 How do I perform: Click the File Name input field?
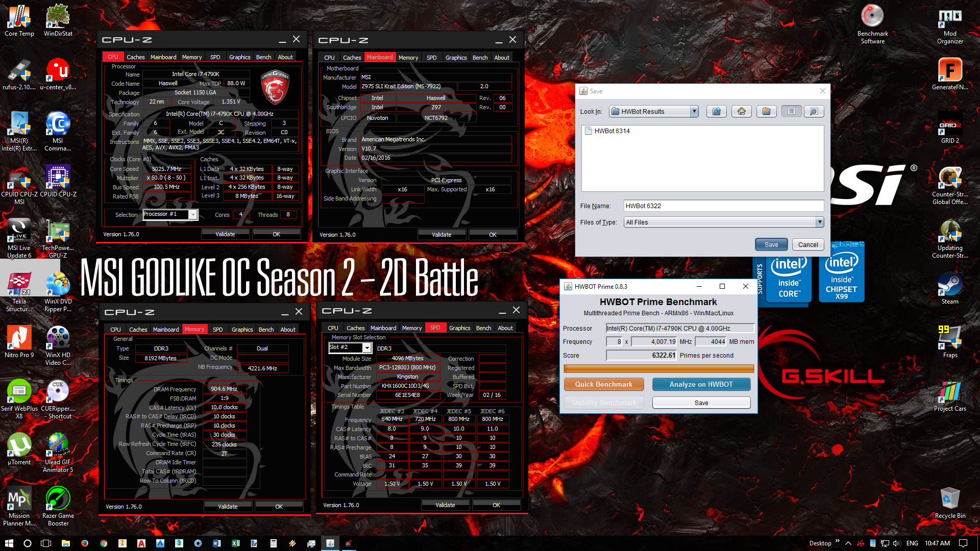(724, 206)
